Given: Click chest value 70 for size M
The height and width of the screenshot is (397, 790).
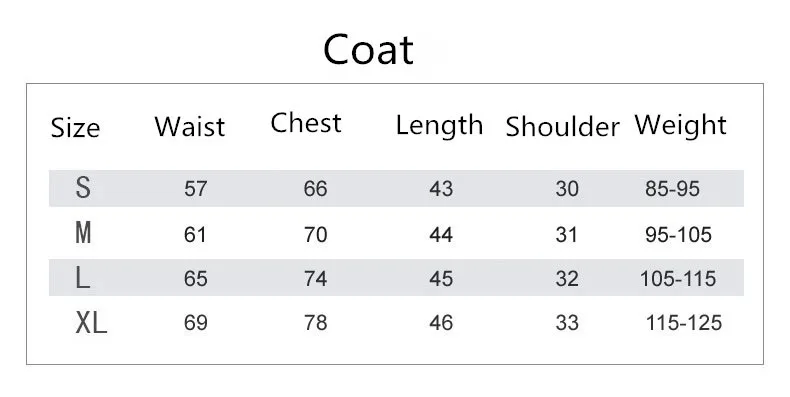Looking at the screenshot, I should [x=315, y=235].
